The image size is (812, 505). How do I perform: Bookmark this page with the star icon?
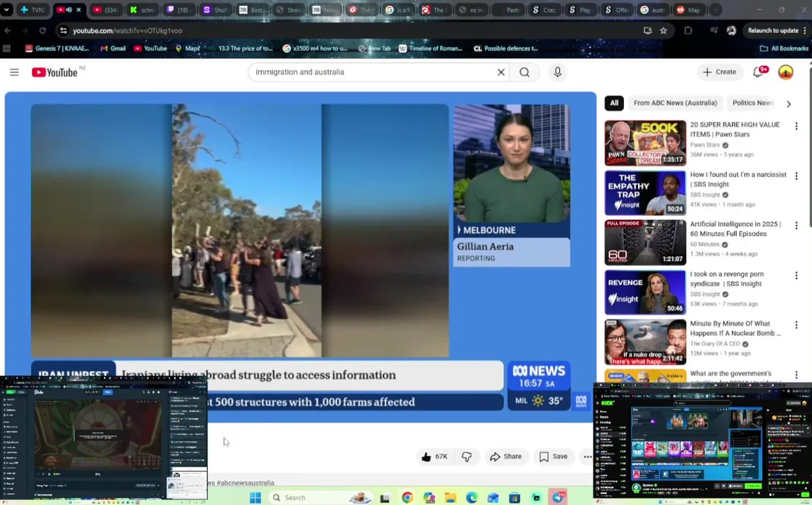pyautogui.click(x=663, y=31)
